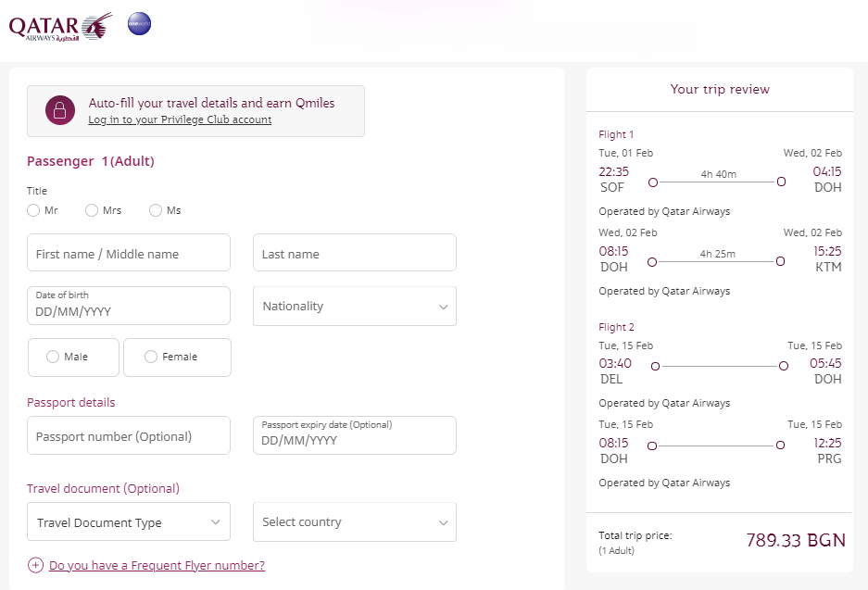Click the (1 Adult) text under total price
868x590 pixels.
[616, 551]
